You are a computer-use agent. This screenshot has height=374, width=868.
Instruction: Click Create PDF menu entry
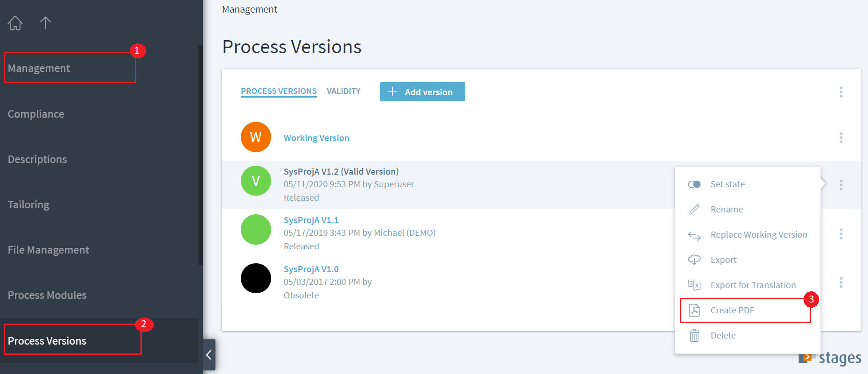tap(732, 310)
